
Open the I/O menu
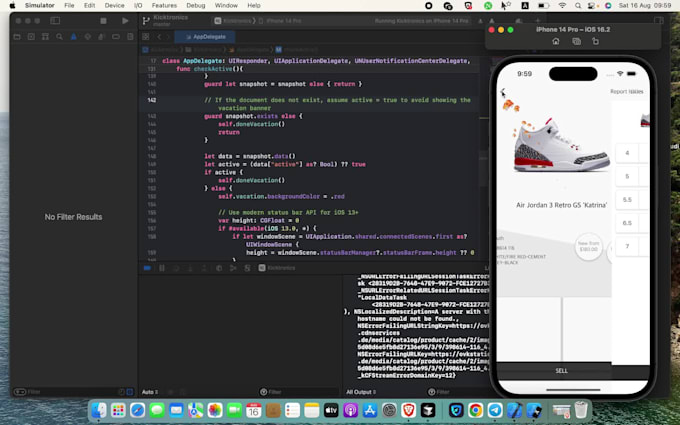pyautogui.click(x=138, y=6)
